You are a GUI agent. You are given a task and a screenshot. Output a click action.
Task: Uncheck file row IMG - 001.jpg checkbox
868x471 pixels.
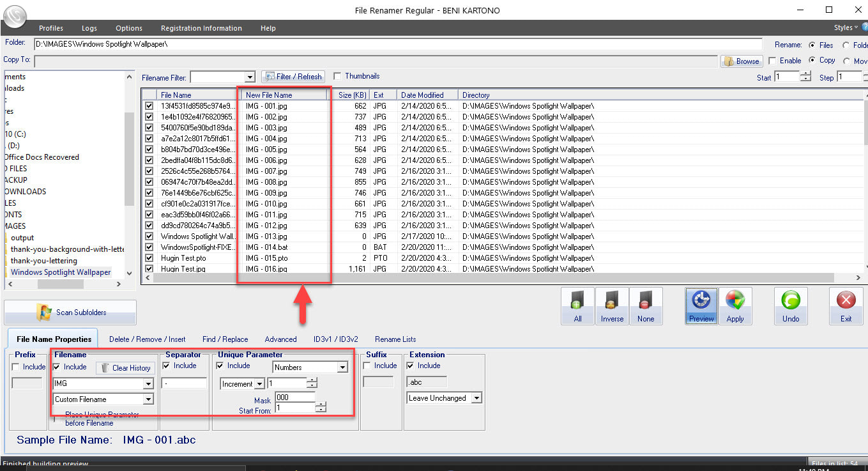click(149, 106)
